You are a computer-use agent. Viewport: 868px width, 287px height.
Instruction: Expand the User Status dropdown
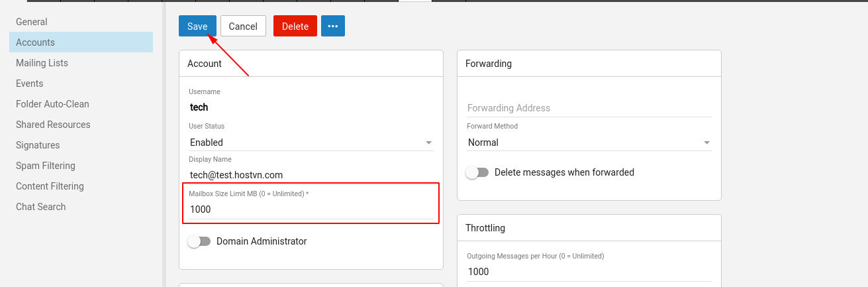tap(311, 143)
